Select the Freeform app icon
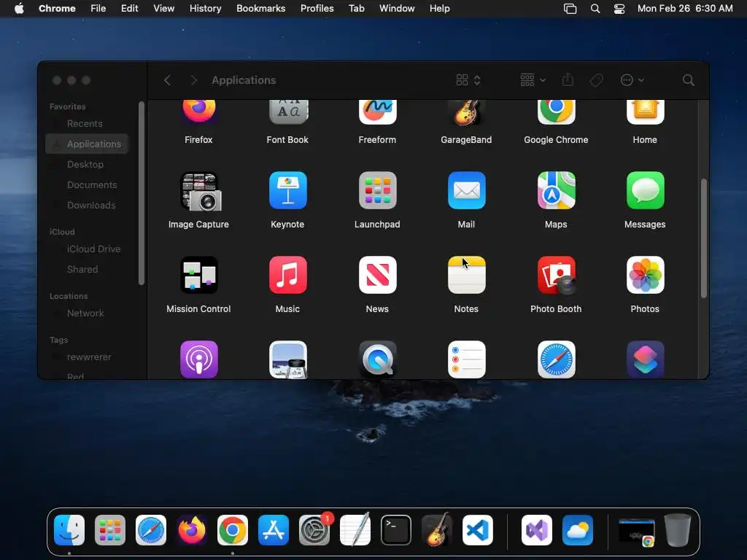This screenshot has height=560, width=747. pyautogui.click(x=377, y=112)
